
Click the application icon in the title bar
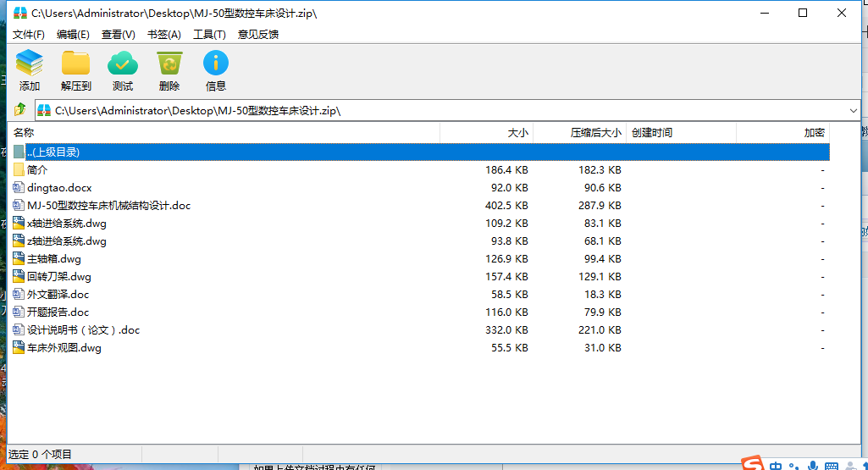coord(20,13)
